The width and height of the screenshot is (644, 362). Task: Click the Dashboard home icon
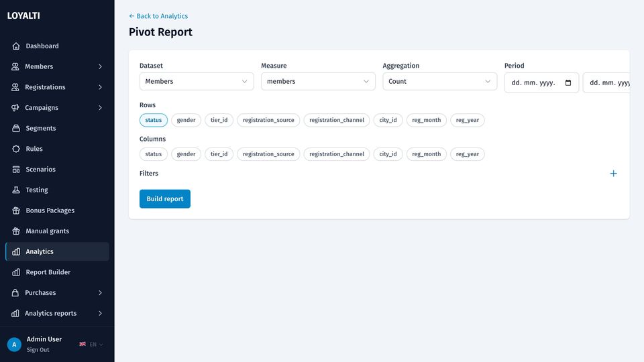tap(16, 46)
